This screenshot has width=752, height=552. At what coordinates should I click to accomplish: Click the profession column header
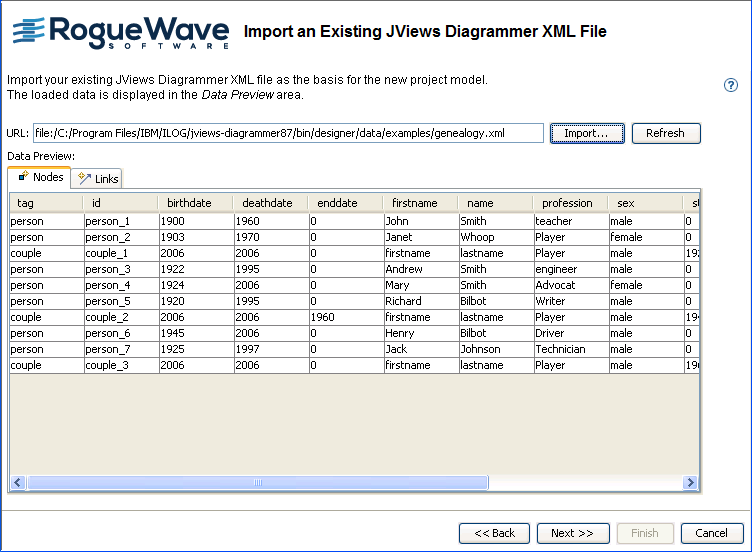click(x=567, y=203)
